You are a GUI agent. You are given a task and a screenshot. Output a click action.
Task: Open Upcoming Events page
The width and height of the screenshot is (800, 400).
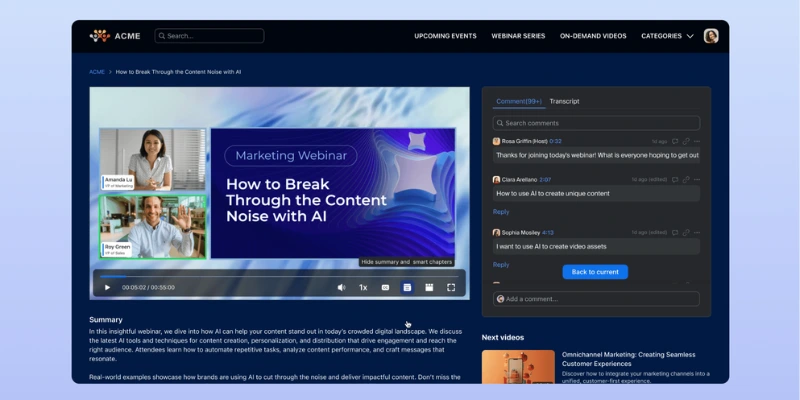click(x=445, y=36)
